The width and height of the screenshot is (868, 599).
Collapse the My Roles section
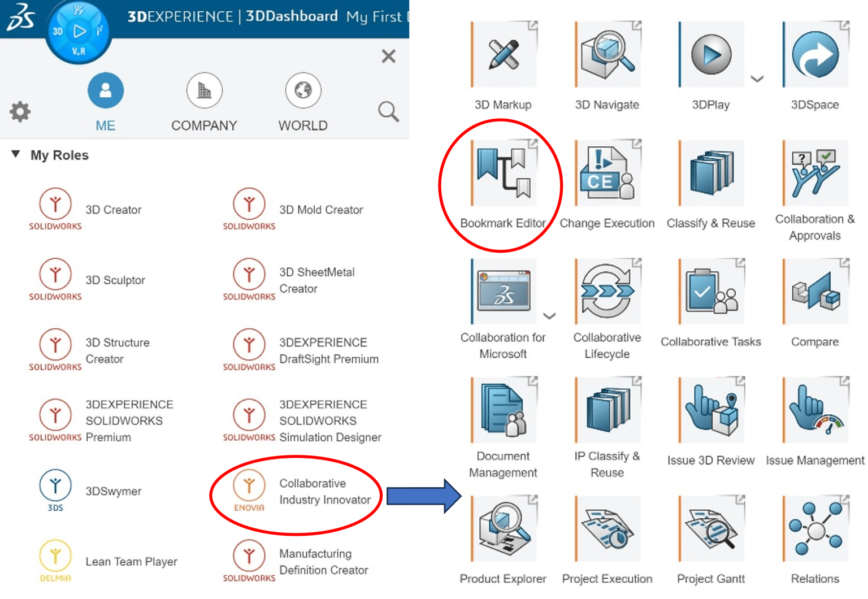16,154
